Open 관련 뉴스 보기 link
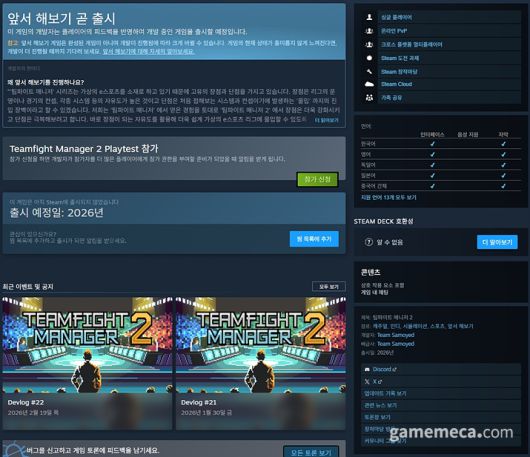Screen dimensions: 530x457 pos(380,405)
